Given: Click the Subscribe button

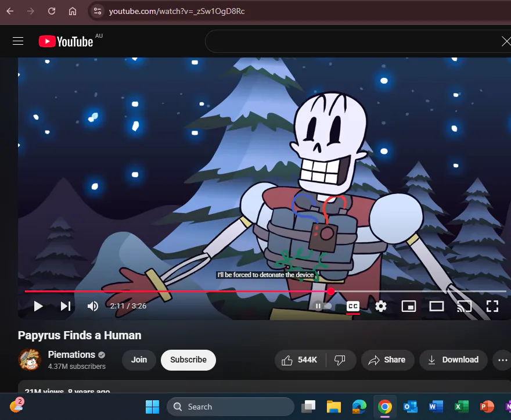Looking at the screenshot, I should coord(188,360).
